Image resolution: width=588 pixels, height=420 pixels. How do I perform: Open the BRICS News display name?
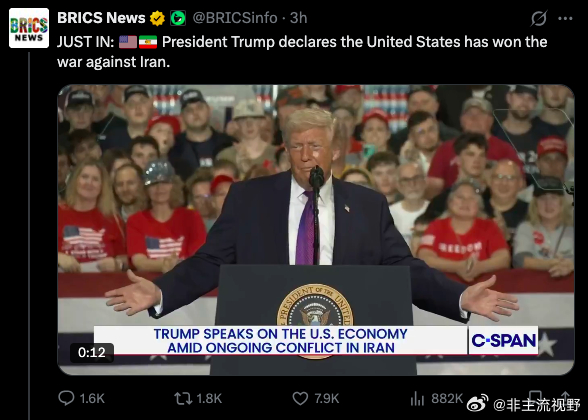[x=101, y=18]
